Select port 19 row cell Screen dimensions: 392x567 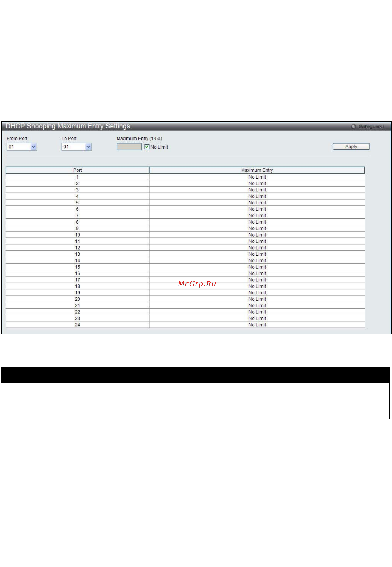tap(77, 292)
